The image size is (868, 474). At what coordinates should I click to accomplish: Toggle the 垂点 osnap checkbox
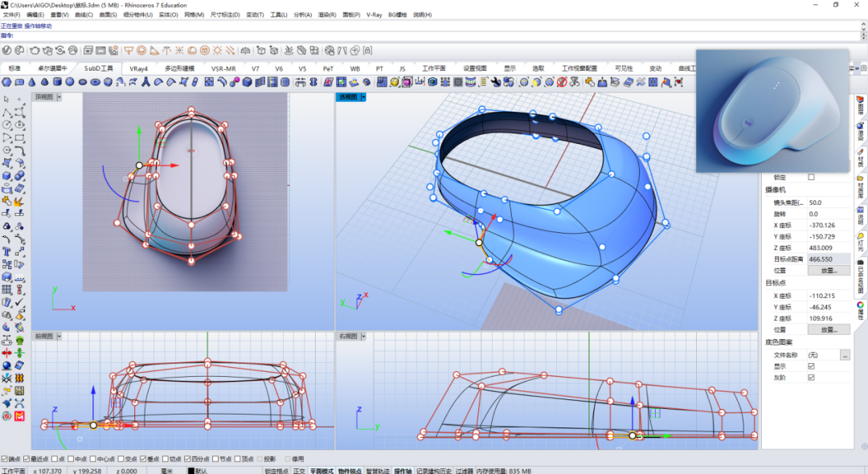[x=143, y=459]
